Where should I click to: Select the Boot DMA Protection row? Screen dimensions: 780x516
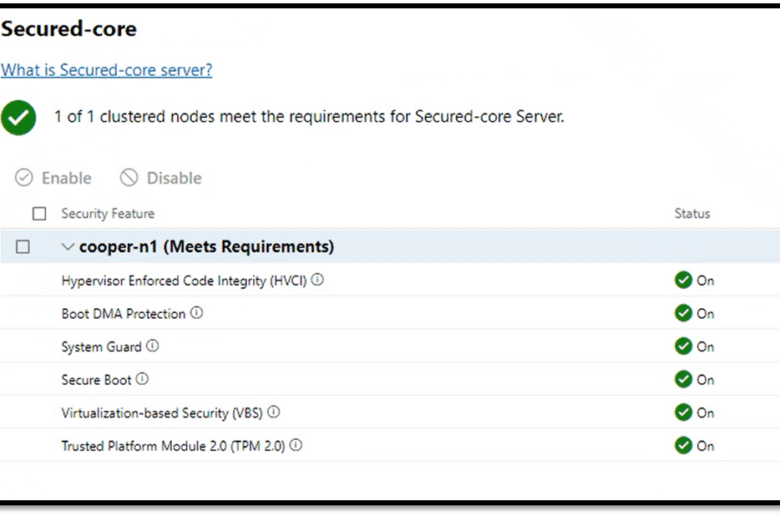390,313
